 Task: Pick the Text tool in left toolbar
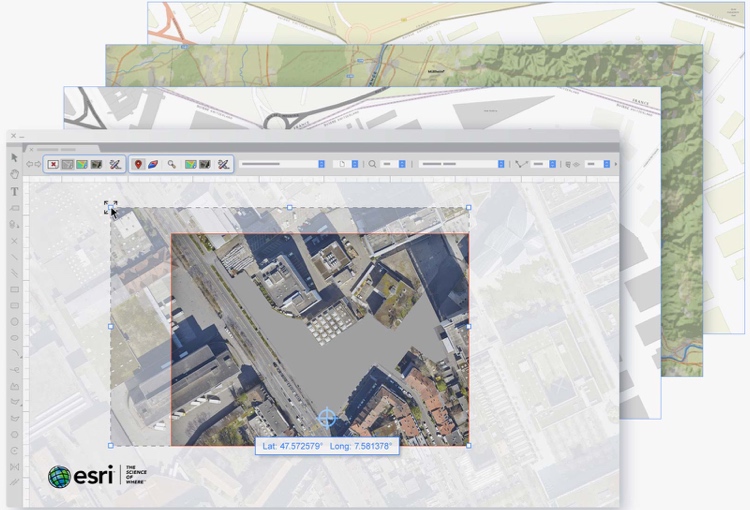(x=14, y=190)
